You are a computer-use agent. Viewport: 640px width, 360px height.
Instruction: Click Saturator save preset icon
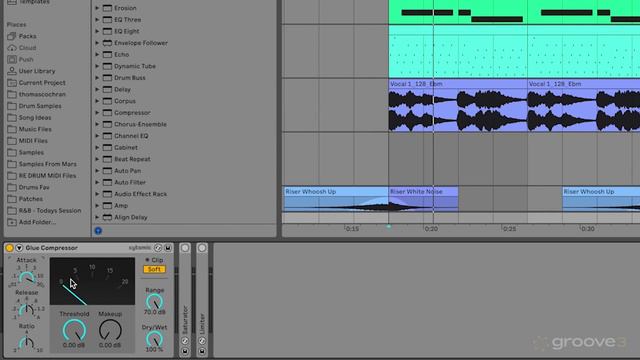tap(185, 351)
